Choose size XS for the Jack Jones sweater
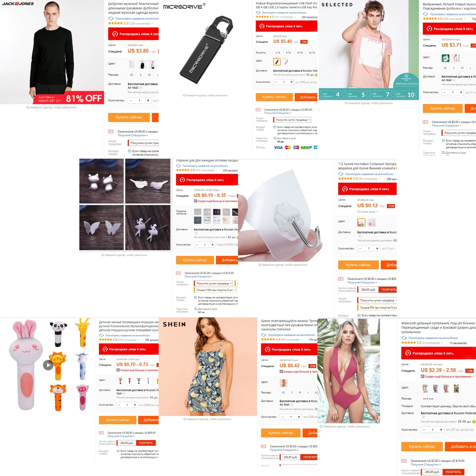 coord(132,75)
